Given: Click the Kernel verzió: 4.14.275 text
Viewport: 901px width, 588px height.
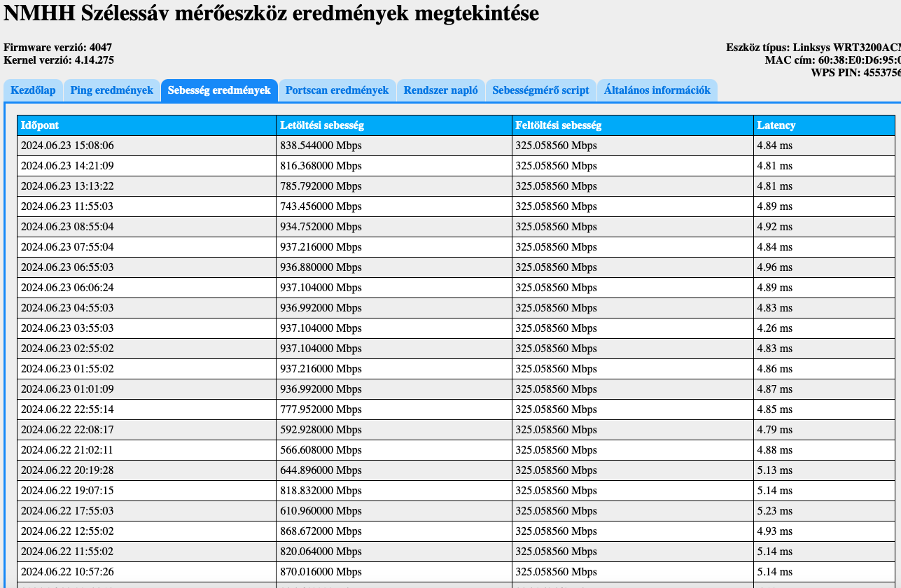Looking at the screenshot, I should (59, 60).
